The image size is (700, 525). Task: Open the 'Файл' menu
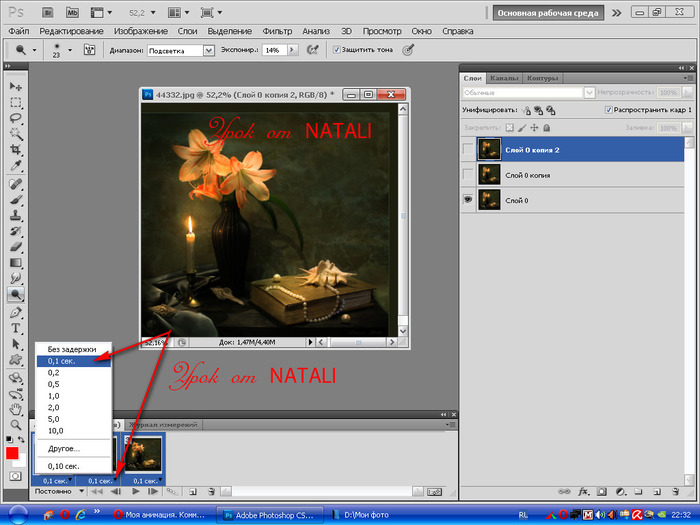coord(19,31)
